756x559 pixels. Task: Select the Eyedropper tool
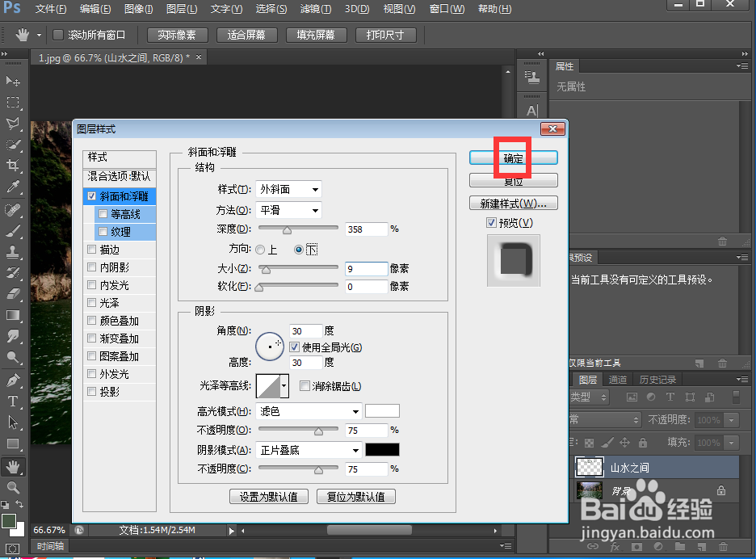(x=13, y=187)
